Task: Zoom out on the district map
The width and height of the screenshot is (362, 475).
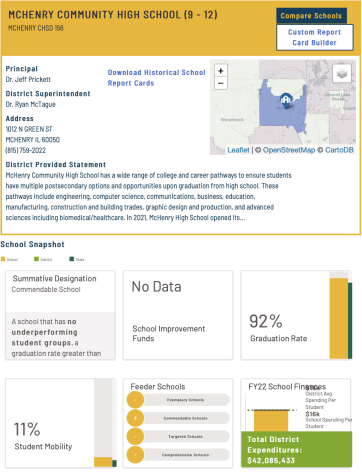Action: pos(221,83)
